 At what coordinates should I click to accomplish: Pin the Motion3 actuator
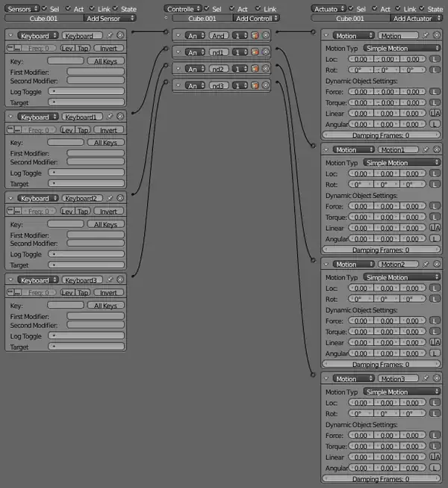(x=426, y=379)
